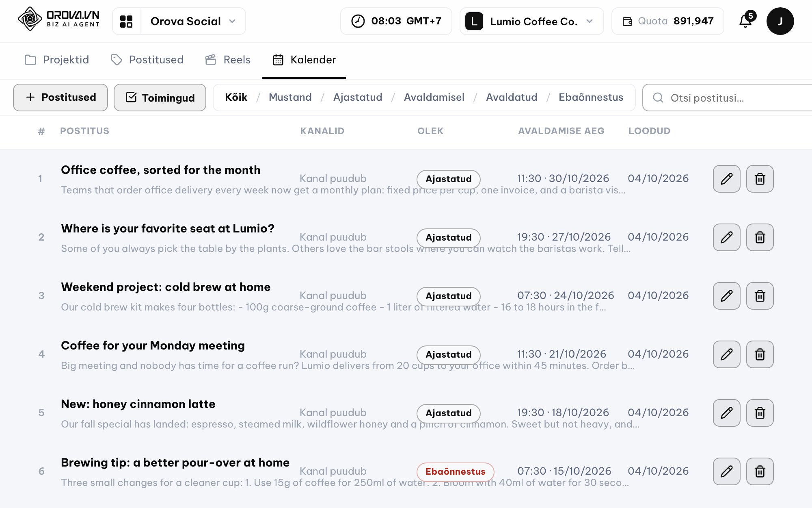This screenshot has height=508, width=812.
Task: Switch to the Projektid tab
Action: coord(57,60)
